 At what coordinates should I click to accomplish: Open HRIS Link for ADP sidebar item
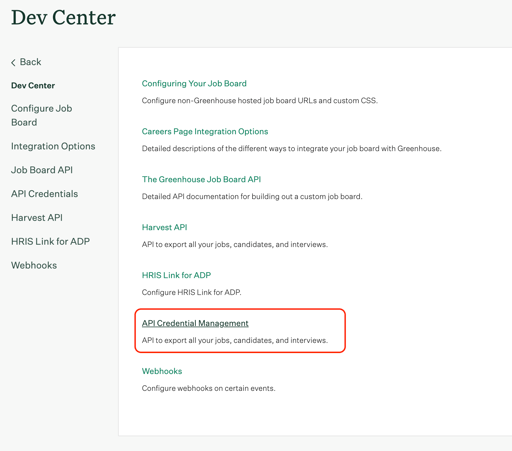pos(50,241)
